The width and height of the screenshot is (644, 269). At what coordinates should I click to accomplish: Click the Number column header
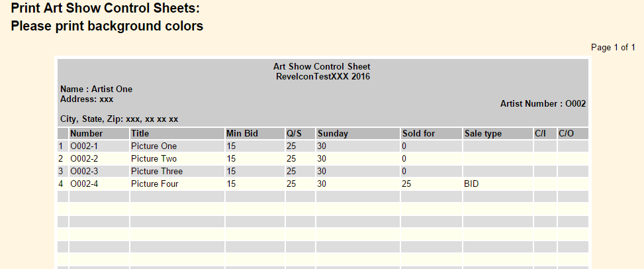99,134
